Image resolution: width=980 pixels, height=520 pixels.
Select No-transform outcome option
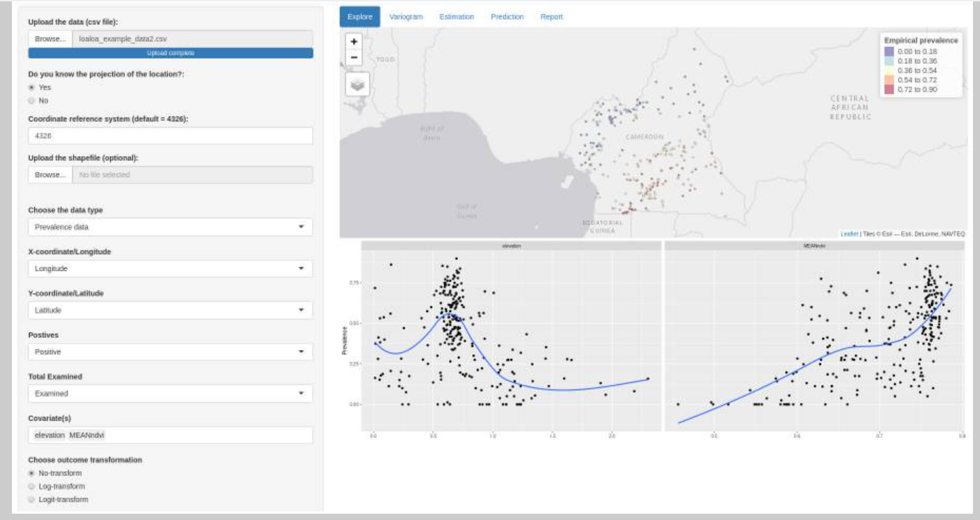(32, 473)
